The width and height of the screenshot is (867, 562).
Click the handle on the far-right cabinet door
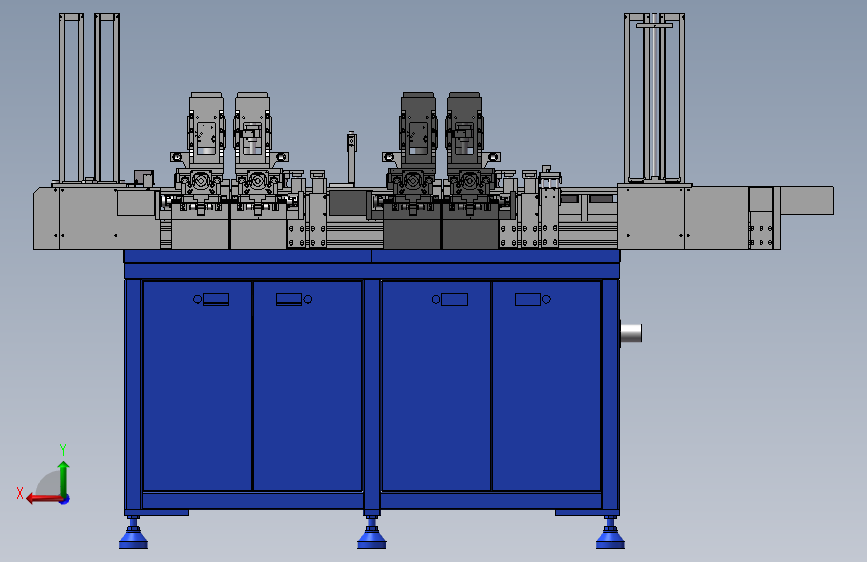coord(528,299)
